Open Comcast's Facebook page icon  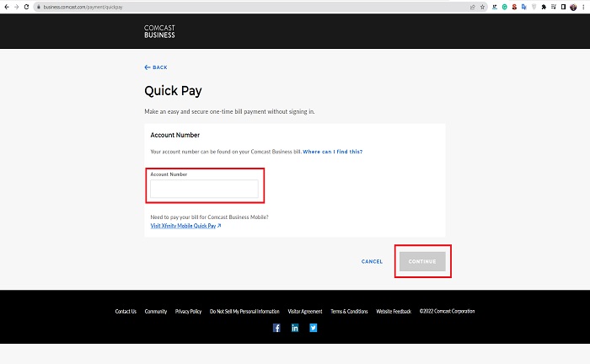276,328
